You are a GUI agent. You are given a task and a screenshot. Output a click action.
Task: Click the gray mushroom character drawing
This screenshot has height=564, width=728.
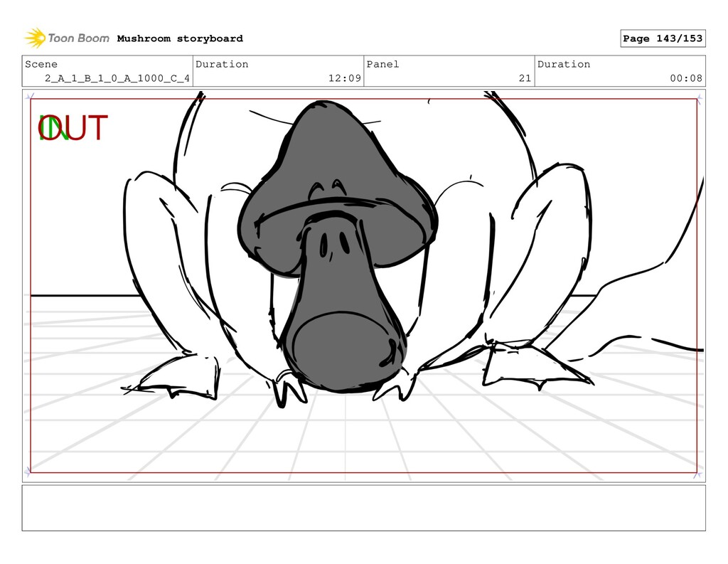pyautogui.click(x=338, y=246)
